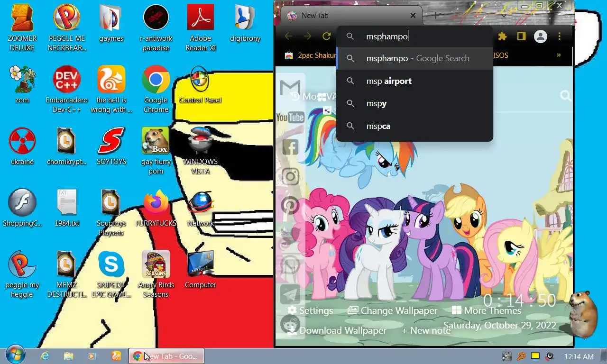Select the Network desktop icon
The image size is (607, 364).
click(200, 208)
